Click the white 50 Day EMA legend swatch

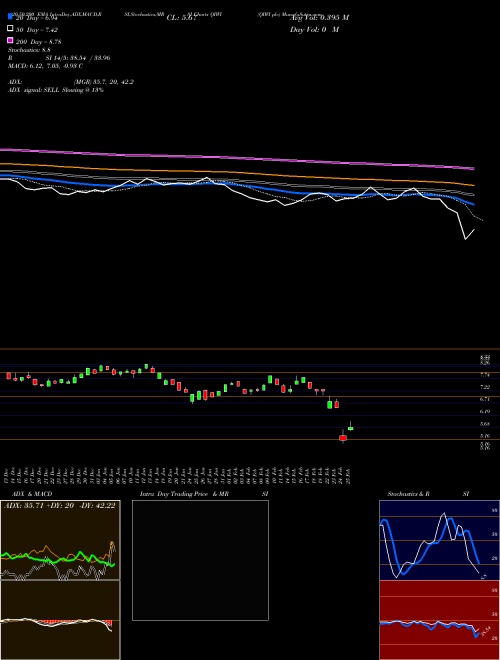click(x=10, y=29)
